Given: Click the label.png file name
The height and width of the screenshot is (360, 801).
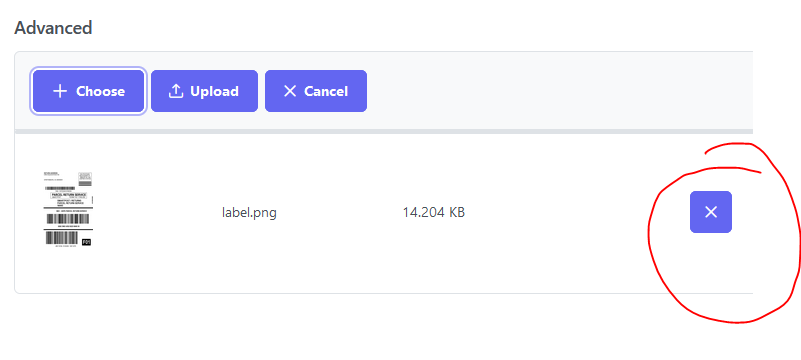Looking at the screenshot, I should 249,212.
